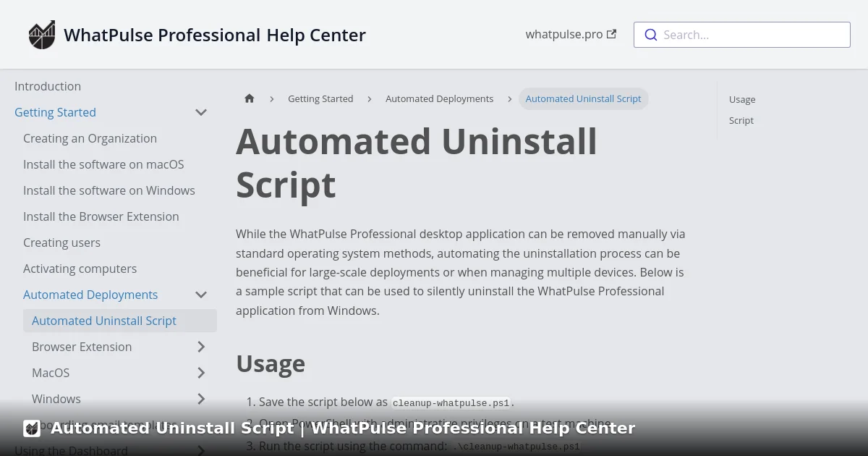Click the external link icon beside whatpulse.pro

pos(612,34)
